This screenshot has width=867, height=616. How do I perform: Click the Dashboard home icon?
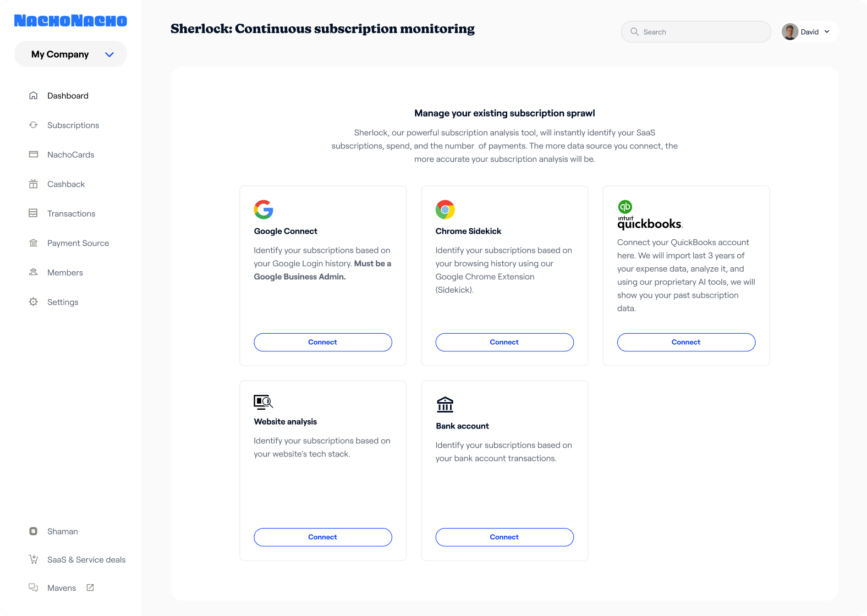34,96
